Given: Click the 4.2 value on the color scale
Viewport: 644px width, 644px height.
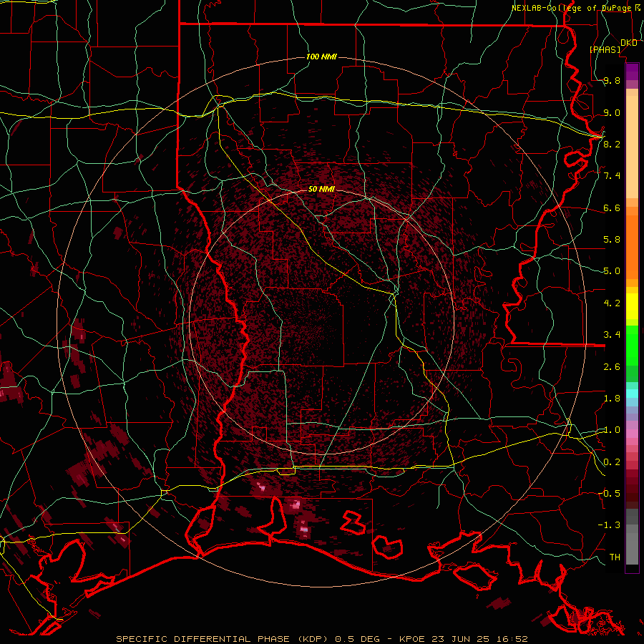Looking at the screenshot, I should coord(612,303).
